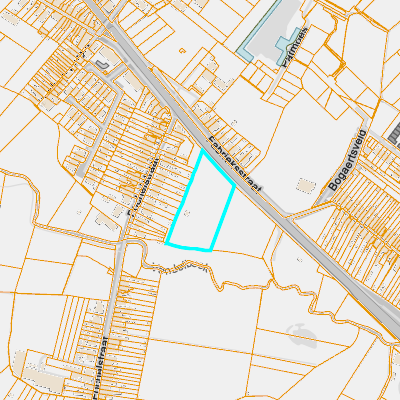
Task: Click the stream label below the highlighted parcel
Action: click(181, 267)
